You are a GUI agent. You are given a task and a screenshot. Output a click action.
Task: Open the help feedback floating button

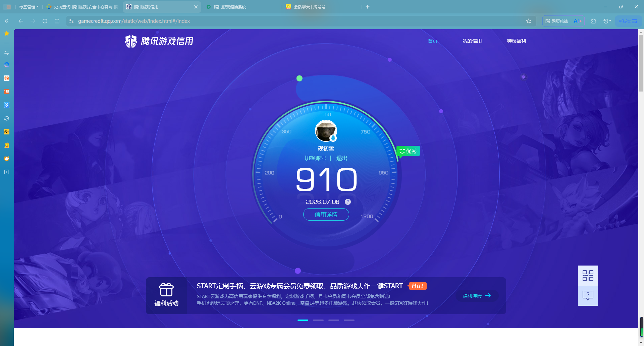588,296
